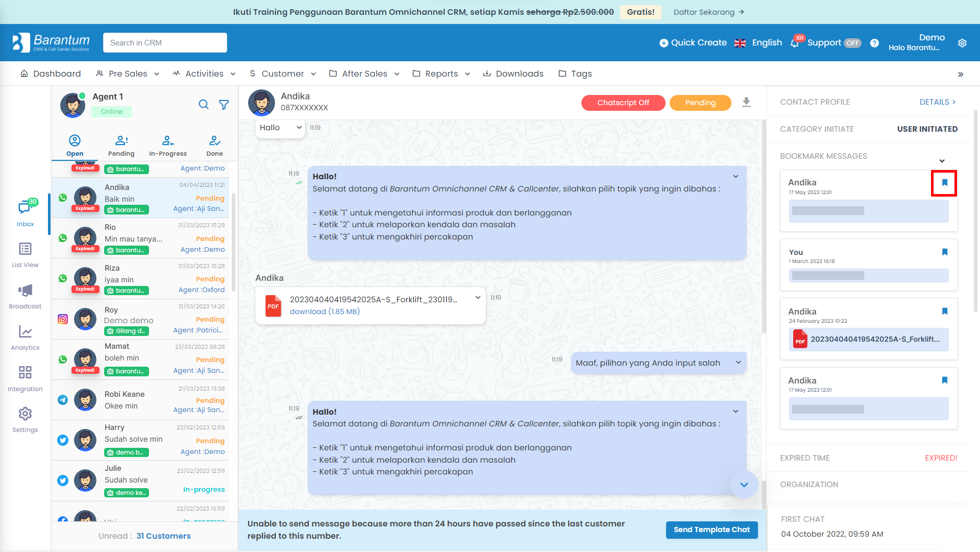
Task: Open Analytics chart icon
Action: pos(25,332)
